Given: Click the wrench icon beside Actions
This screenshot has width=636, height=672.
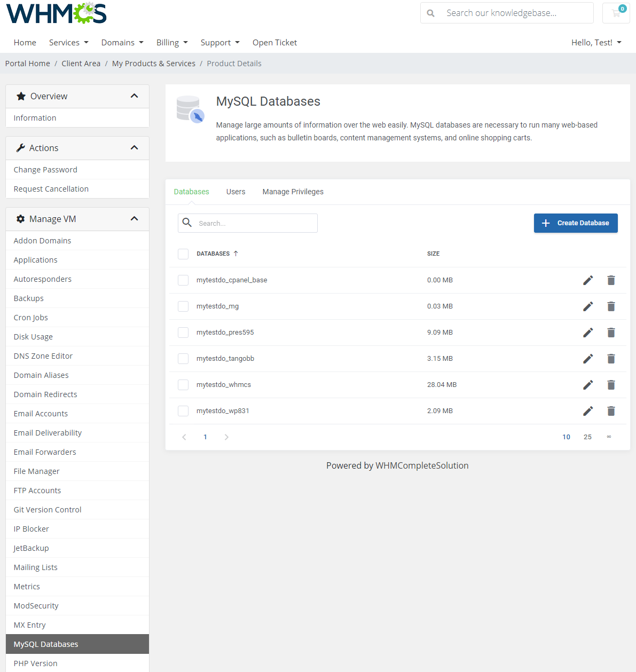Looking at the screenshot, I should click(x=20, y=148).
